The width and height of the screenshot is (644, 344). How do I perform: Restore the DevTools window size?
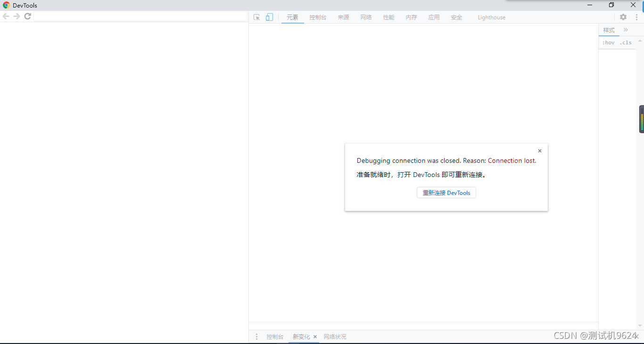point(611,5)
